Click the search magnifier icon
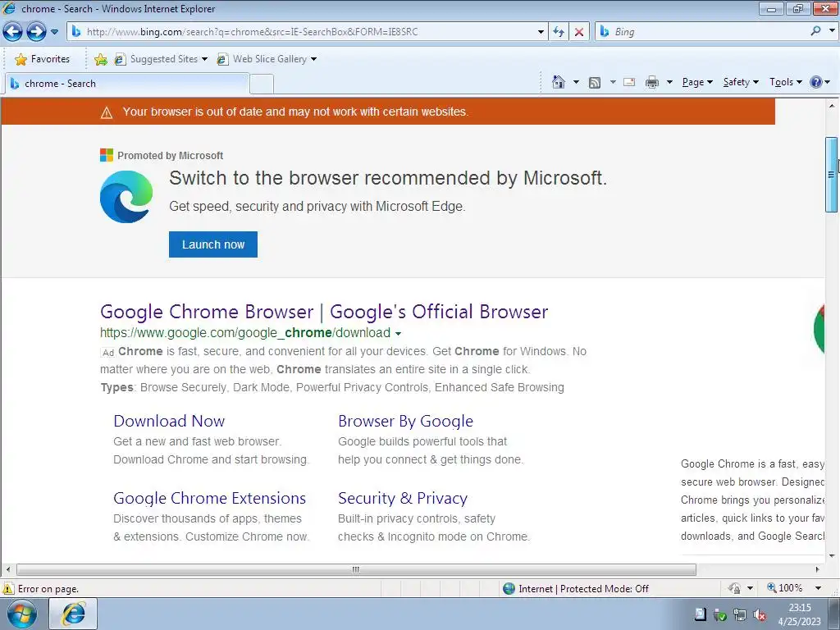840x630 pixels. tap(815, 31)
